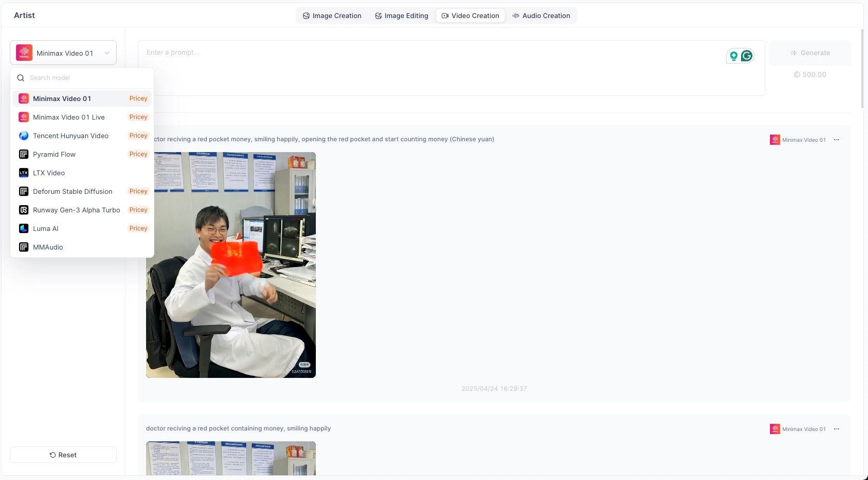Click the Reset button

(63, 455)
